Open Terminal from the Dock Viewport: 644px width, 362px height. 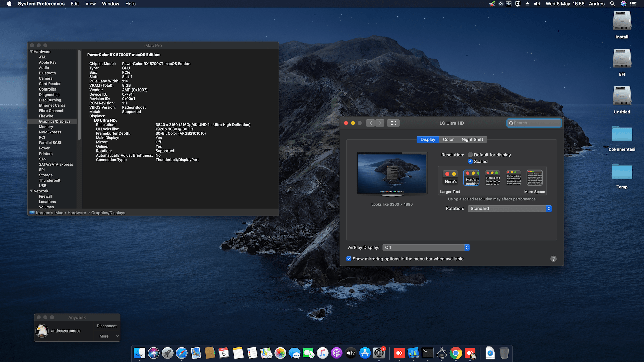click(x=428, y=353)
